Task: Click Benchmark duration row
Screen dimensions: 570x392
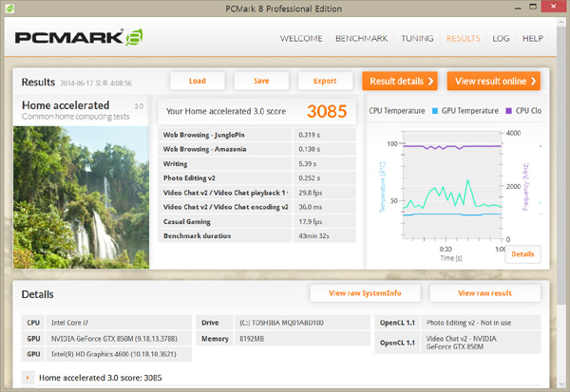Action: pos(257,235)
